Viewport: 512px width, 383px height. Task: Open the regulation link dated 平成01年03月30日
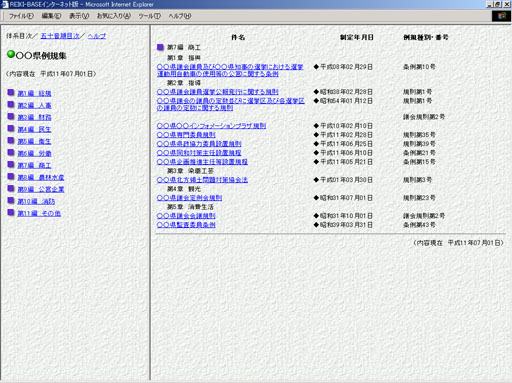coord(202,180)
